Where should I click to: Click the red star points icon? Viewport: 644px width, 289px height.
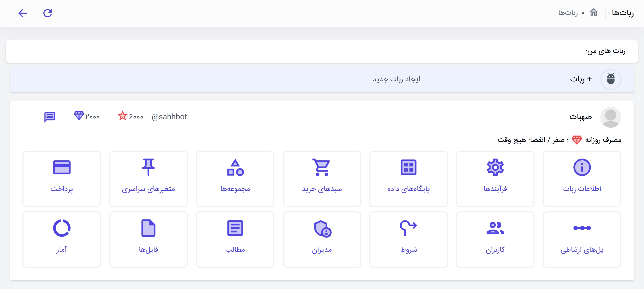click(122, 116)
